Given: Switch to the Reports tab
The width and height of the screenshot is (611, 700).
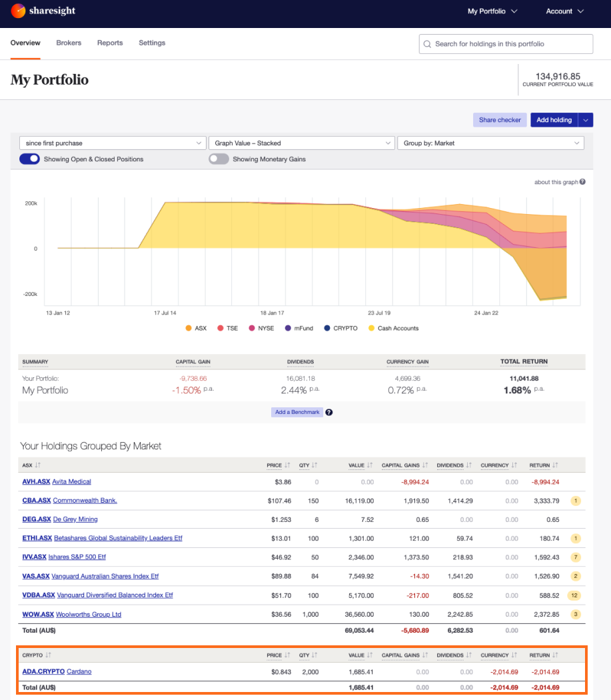Looking at the screenshot, I should [x=110, y=43].
